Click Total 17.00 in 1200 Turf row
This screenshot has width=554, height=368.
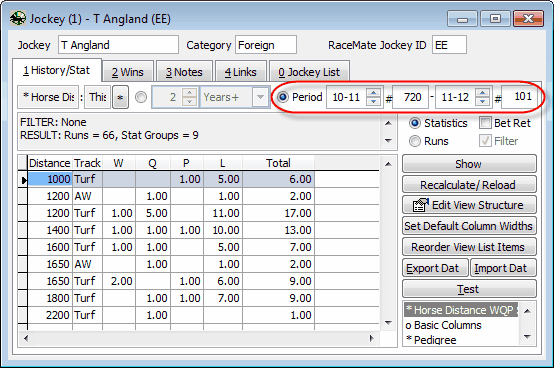(x=278, y=213)
